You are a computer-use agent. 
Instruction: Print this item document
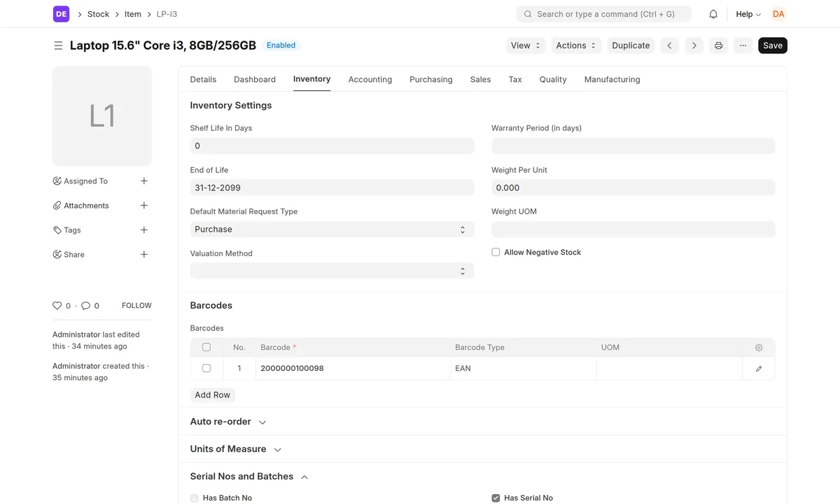[x=718, y=45]
